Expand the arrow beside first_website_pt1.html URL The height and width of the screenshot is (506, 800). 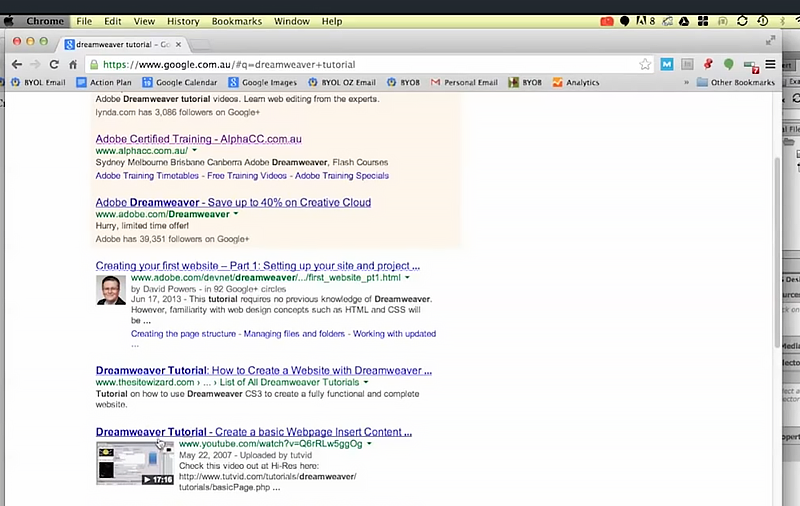click(x=407, y=277)
